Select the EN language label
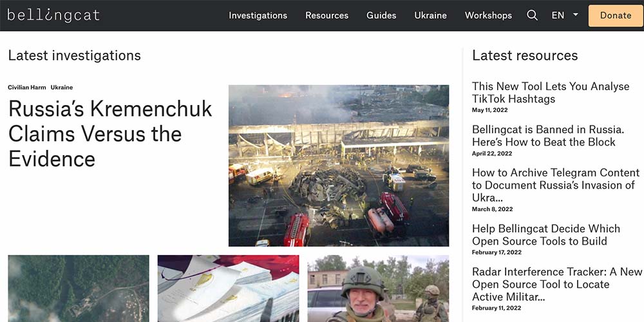The image size is (644, 322). click(x=558, y=15)
